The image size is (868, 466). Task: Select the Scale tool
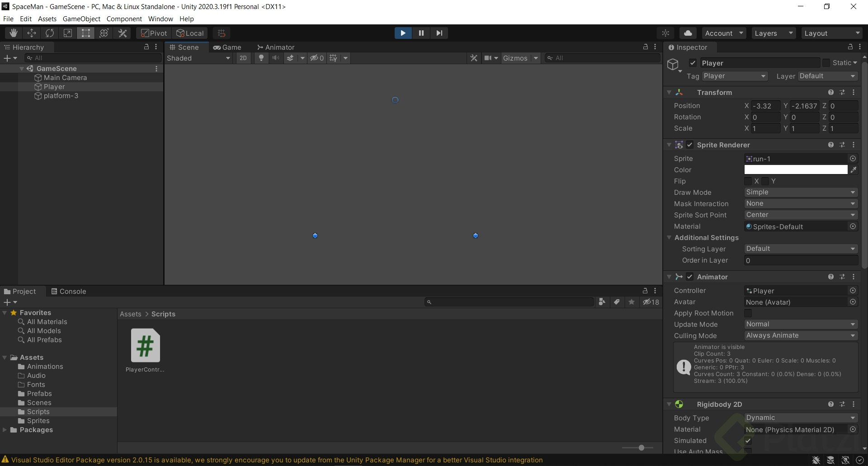click(67, 33)
